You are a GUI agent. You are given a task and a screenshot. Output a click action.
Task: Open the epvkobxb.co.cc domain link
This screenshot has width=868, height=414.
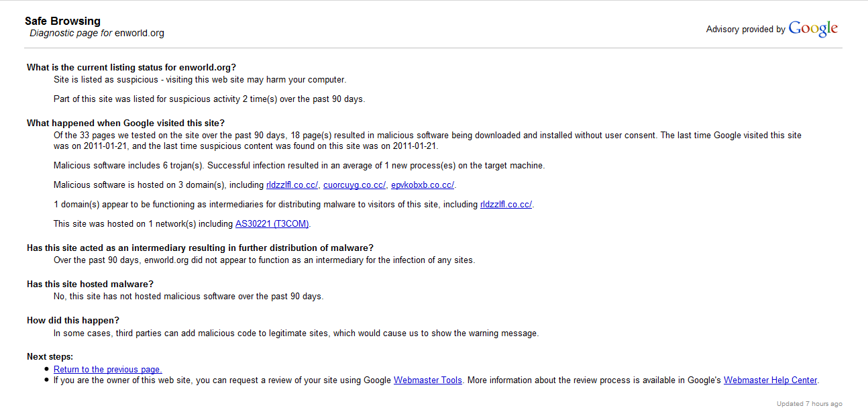[x=423, y=185]
